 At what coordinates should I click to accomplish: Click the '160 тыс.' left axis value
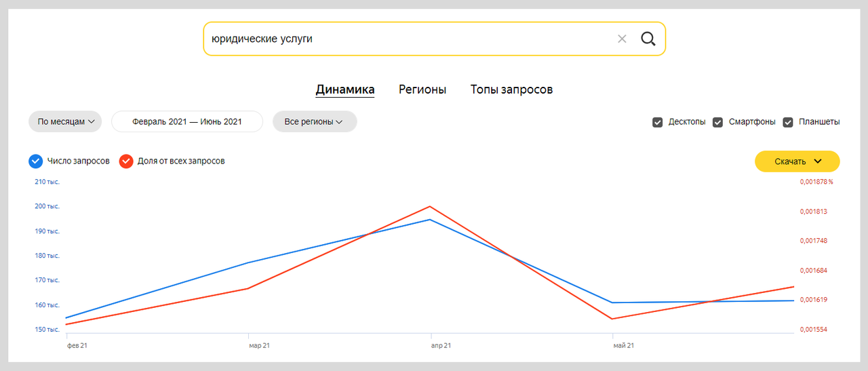point(47,305)
